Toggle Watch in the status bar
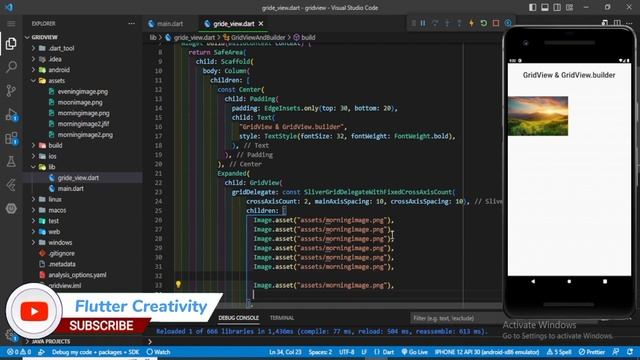Viewport: 640px width, 360px height. click(158, 352)
